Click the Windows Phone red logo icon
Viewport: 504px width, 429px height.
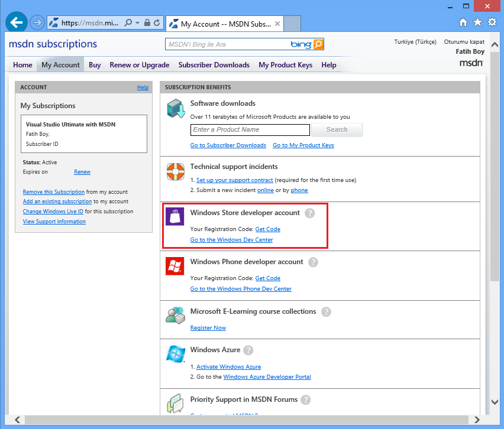tap(175, 266)
